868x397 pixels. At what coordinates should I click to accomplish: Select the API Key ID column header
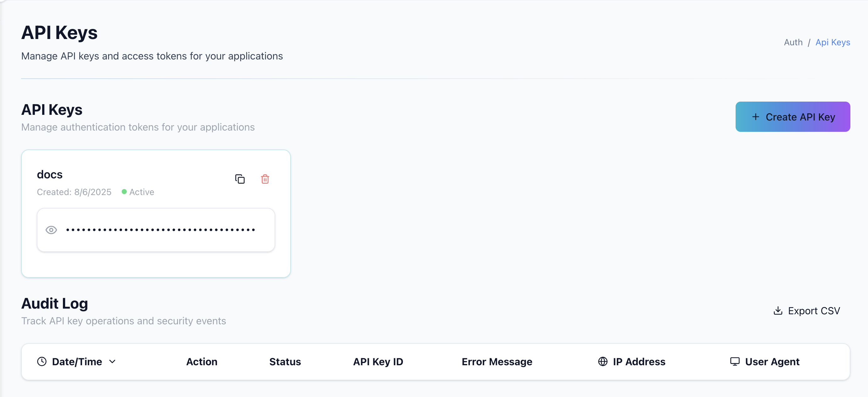[378, 362]
